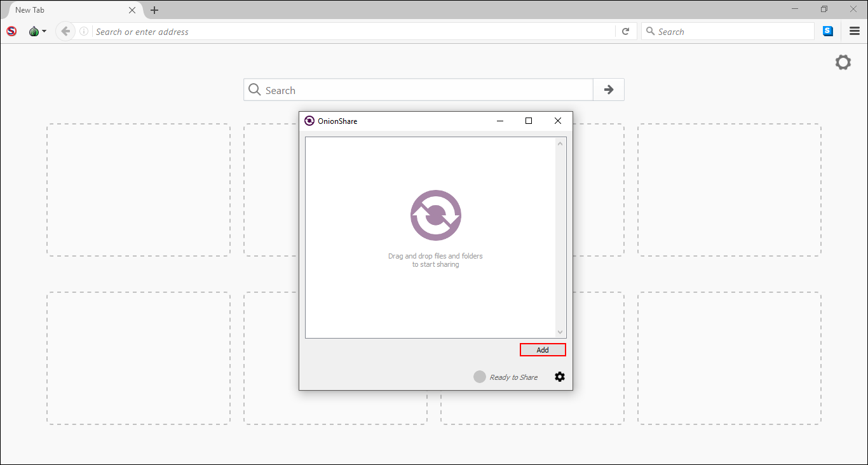Click the toolbar Search field

tap(728, 31)
